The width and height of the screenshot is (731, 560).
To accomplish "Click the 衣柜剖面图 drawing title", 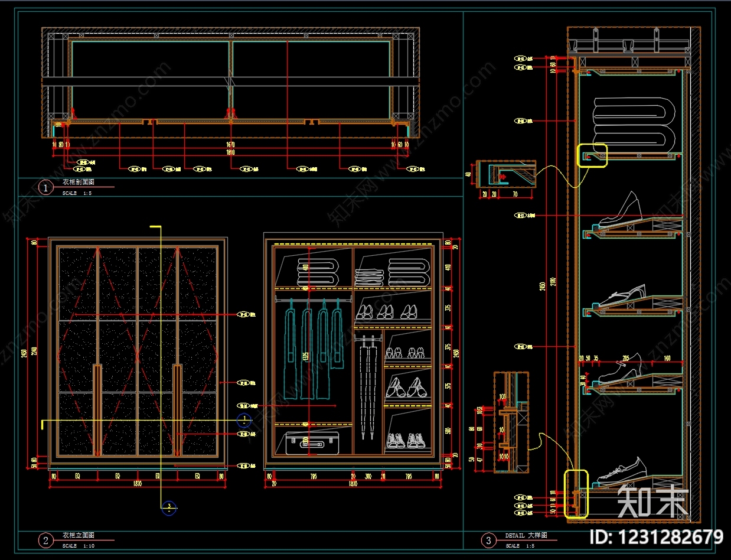I will coord(79,183).
